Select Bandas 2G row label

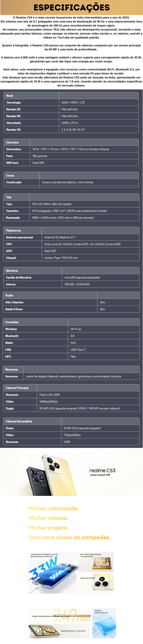click(13, 109)
